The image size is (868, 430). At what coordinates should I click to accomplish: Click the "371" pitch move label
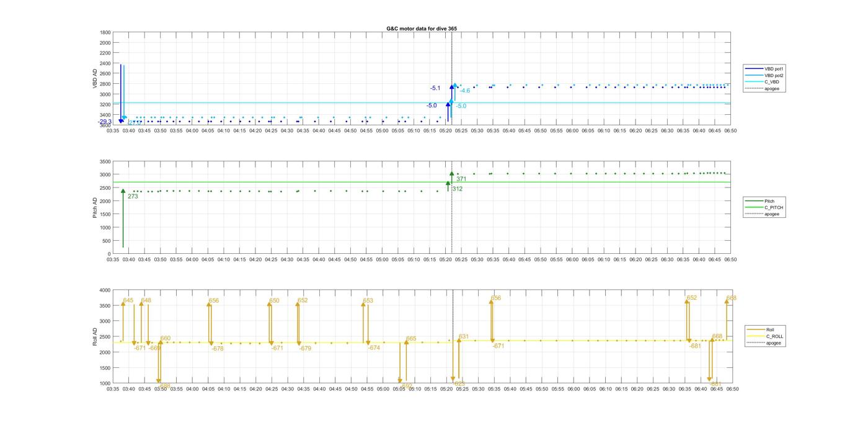coord(461,179)
